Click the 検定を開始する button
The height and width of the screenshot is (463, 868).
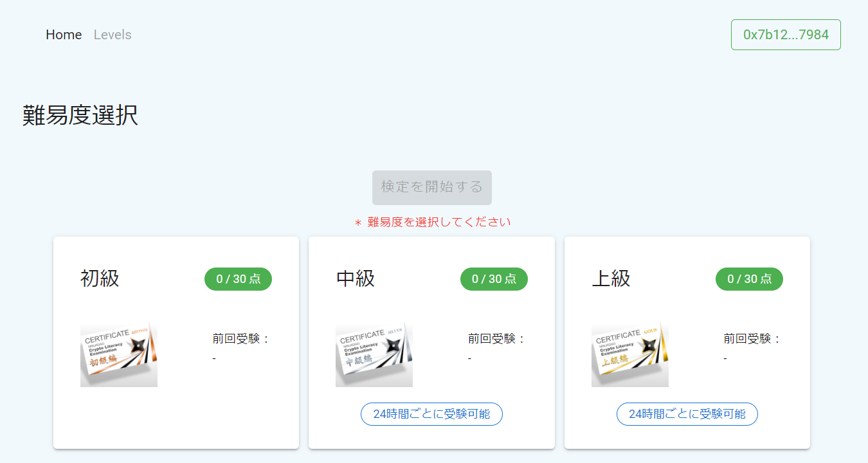point(432,188)
